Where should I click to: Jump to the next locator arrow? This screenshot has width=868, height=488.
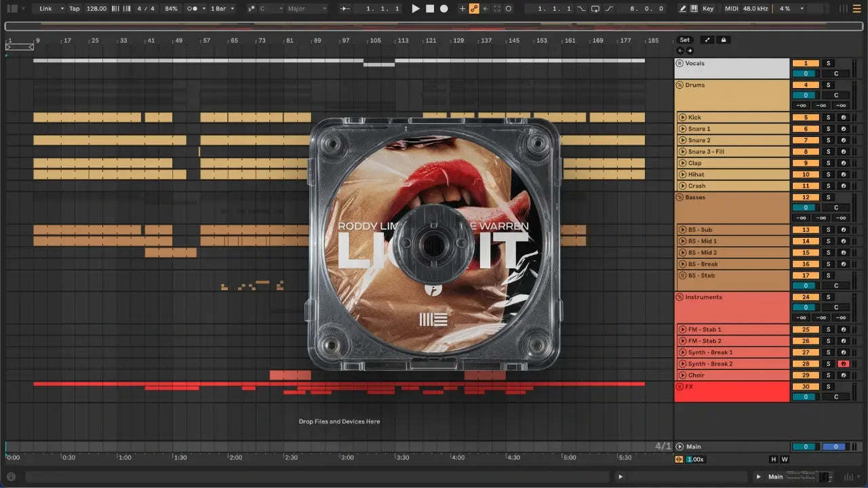[690, 51]
